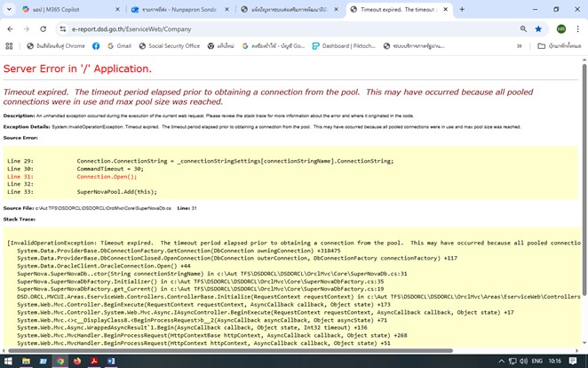Open the Chrome apps grid shortcut
The image size is (588, 368).
(x=10, y=45)
